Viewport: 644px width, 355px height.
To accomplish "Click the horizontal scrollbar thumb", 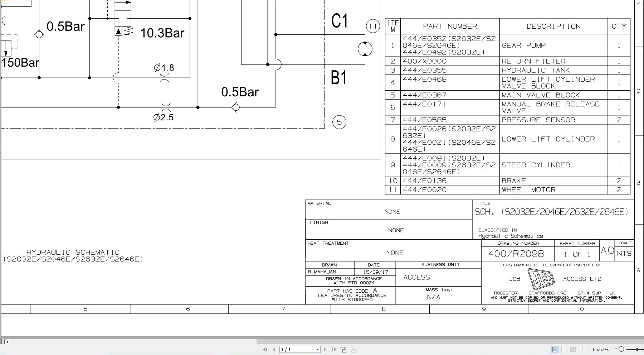I will (447, 341).
